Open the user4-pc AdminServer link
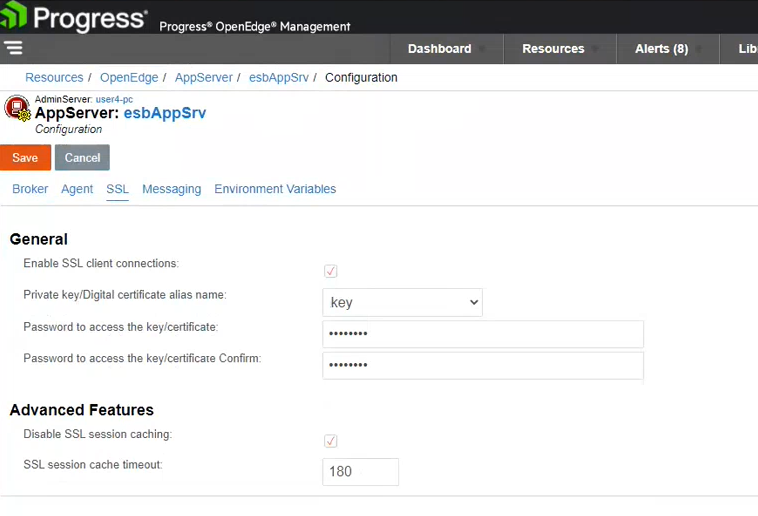This screenshot has width=758, height=516. (114, 99)
